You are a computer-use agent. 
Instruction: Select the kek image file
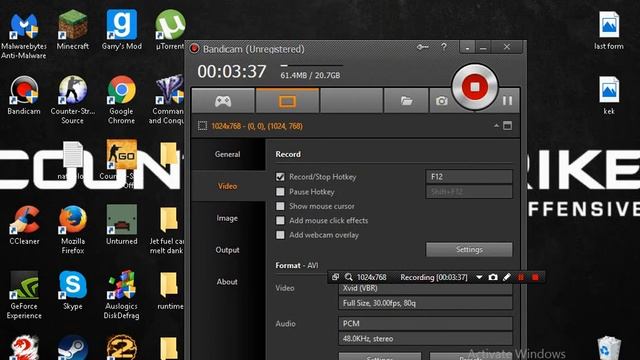pos(609,96)
